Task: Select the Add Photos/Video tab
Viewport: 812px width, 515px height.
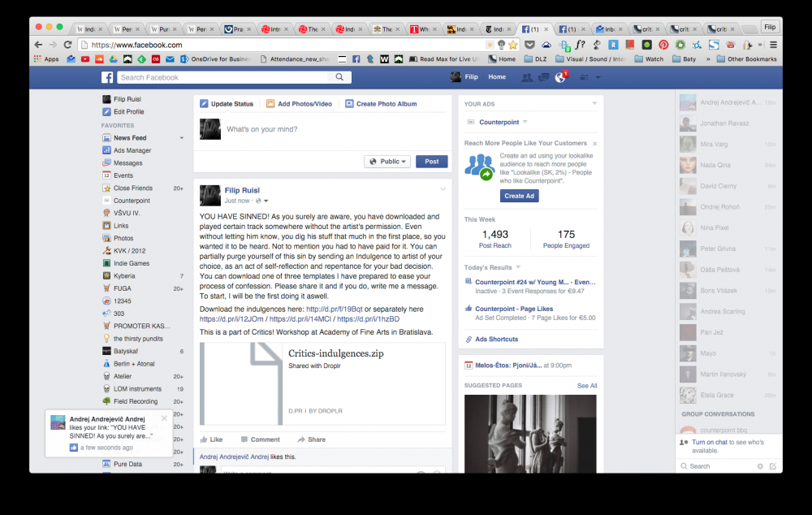Action: 300,104
